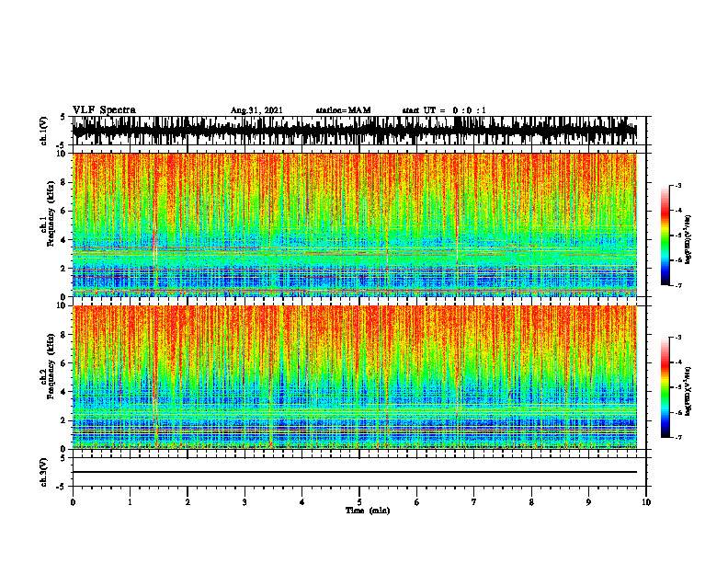Viewport: 728px width, 563px height.
Task: Click the ch.1 frequency tick "8"
Action: [64, 182]
